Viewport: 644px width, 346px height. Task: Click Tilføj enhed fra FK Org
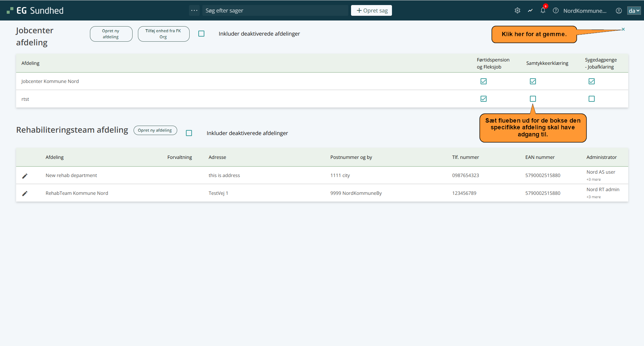[163, 34]
